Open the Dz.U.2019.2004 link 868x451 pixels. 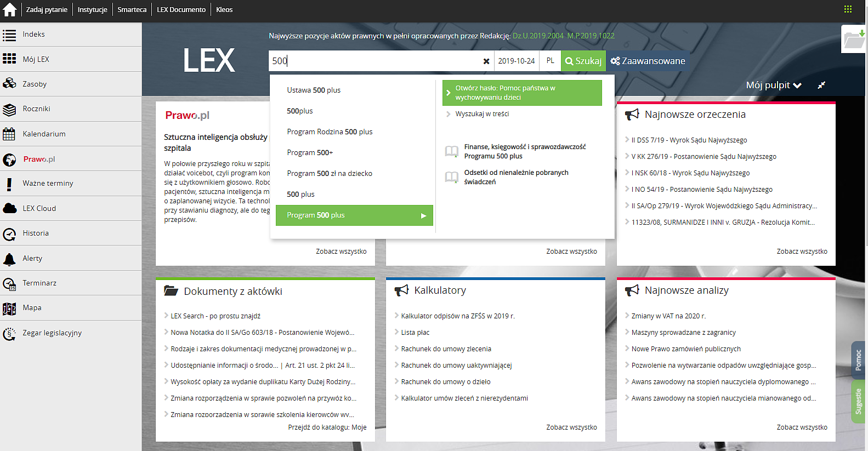tap(538, 36)
